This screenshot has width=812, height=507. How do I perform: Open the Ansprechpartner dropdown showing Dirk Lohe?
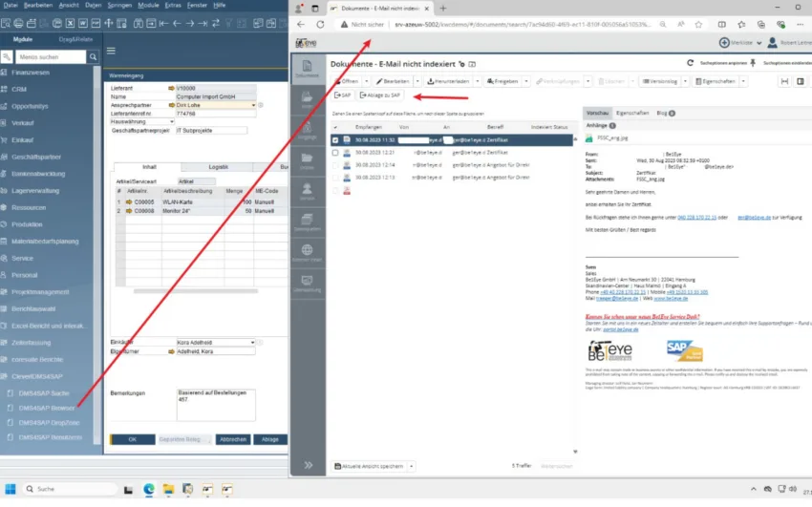click(253, 105)
